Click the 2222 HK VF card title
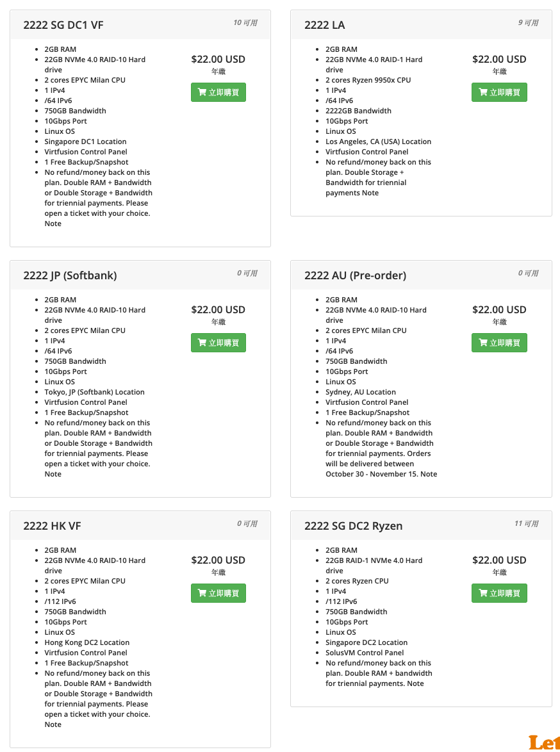560x752 pixels. click(x=52, y=526)
